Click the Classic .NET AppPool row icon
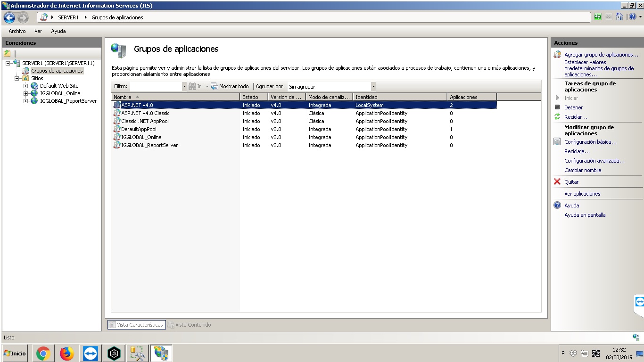Image resolution: width=644 pixels, height=362 pixels. coord(117,121)
